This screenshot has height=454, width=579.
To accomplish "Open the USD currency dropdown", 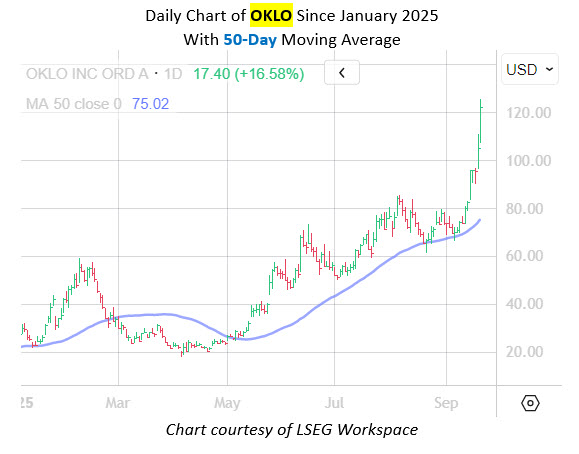I will tap(530, 69).
